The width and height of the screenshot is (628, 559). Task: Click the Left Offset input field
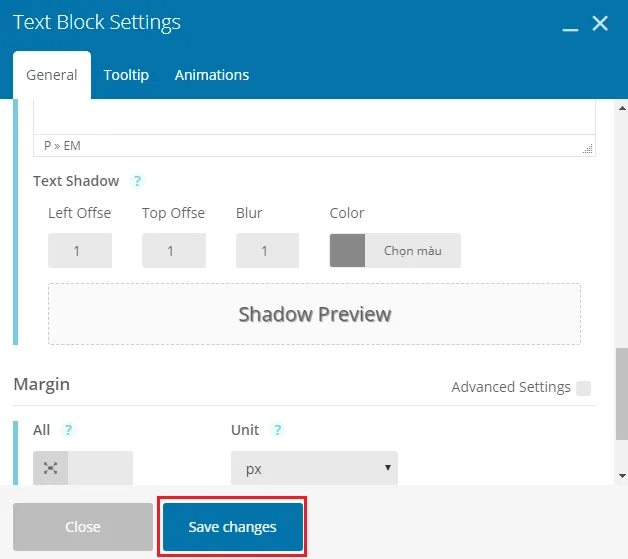point(80,251)
